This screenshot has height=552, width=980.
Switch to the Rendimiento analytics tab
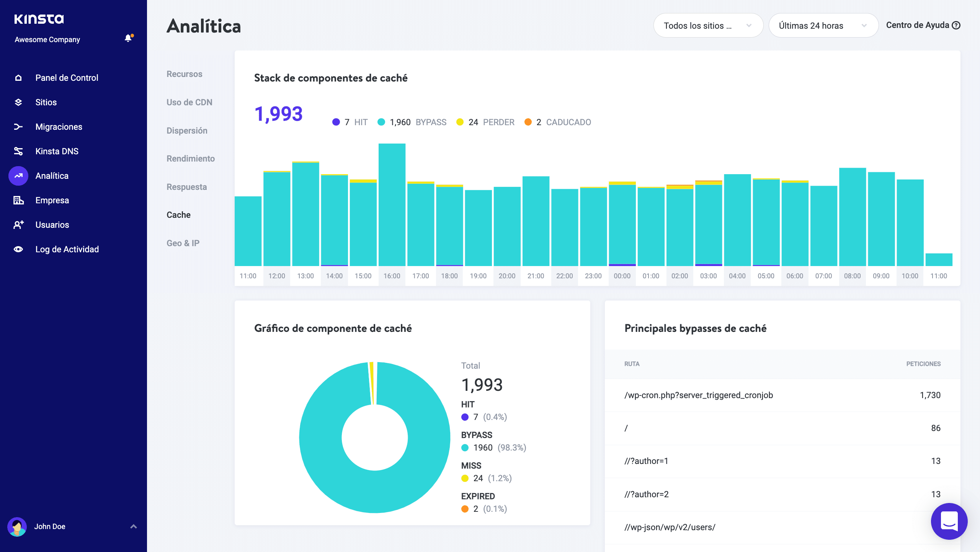tap(190, 158)
